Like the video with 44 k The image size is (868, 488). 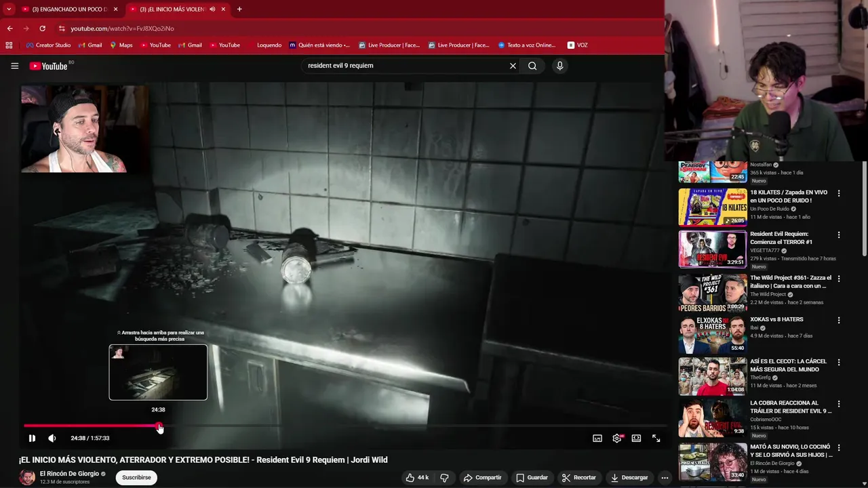coord(417,477)
